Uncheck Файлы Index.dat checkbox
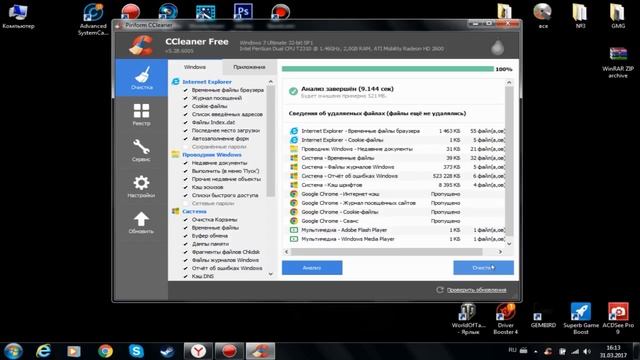 (x=186, y=122)
